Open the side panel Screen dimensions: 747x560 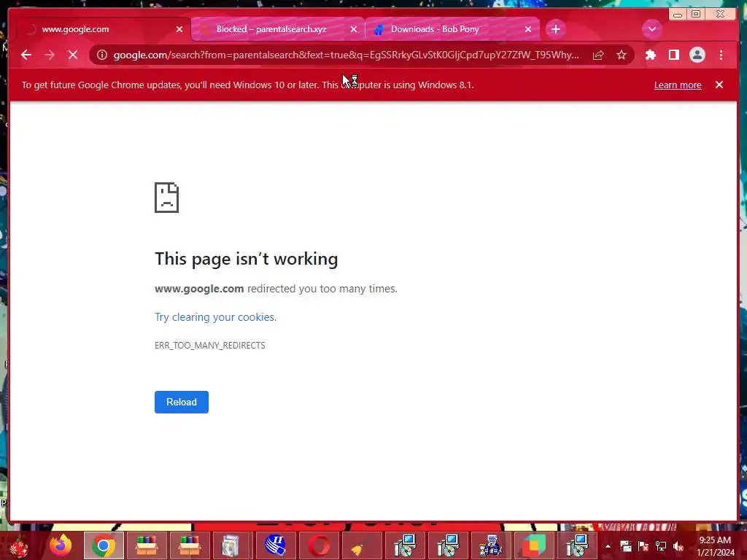tap(673, 55)
